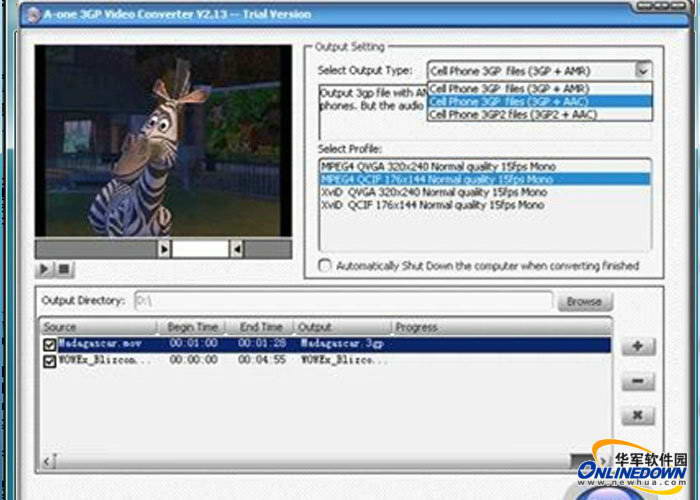Viewport: 700px width, 500px height.
Task: Click the Source column header
Action: [99, 327]
